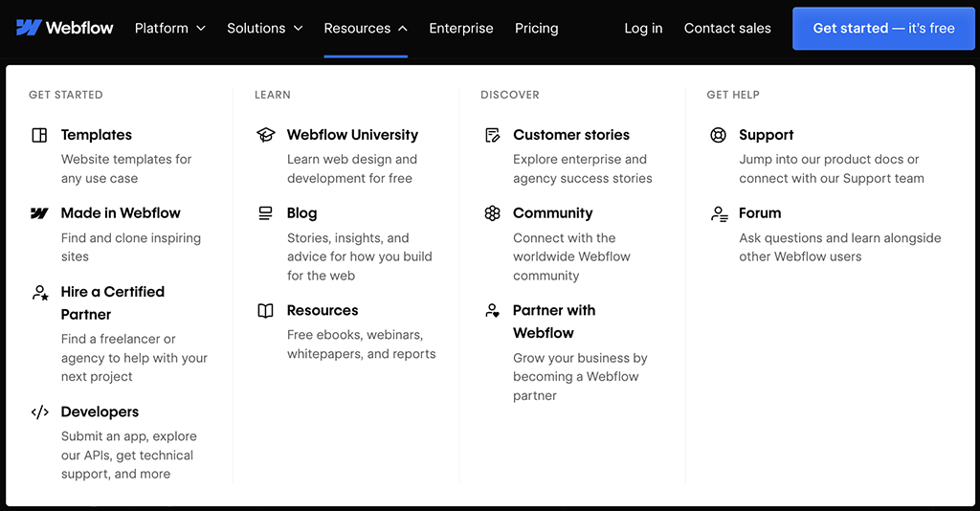The height and width of the screenshot is (511, 980).
Task: Click 'Submit an app, explore our APIs' description
Action: tap(129, 455)
